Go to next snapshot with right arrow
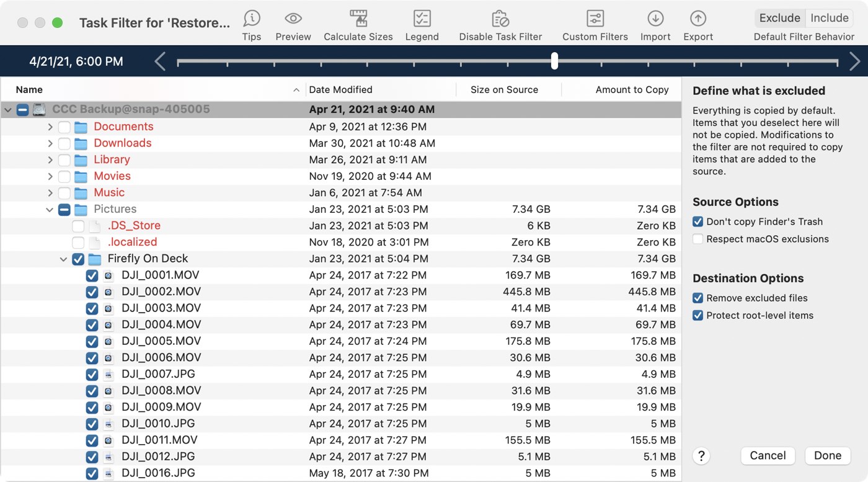 pyautogui.click(x=854, y=61)
